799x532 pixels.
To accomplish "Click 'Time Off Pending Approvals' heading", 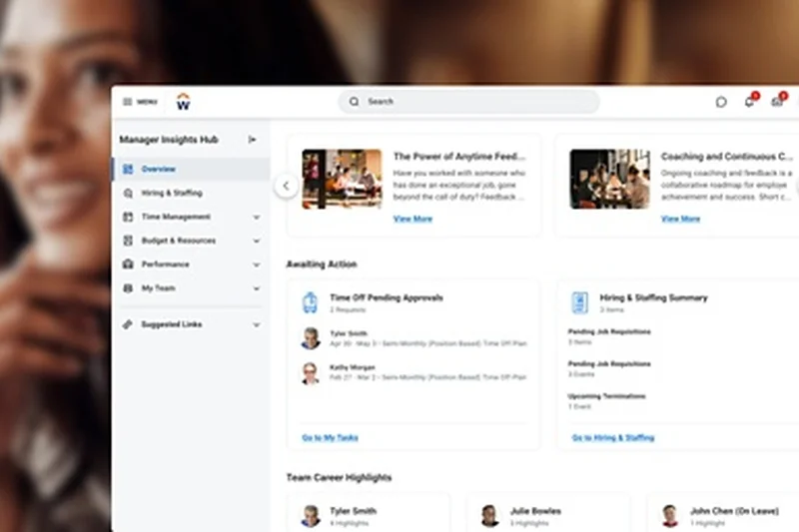I will [x=387, y=297].
